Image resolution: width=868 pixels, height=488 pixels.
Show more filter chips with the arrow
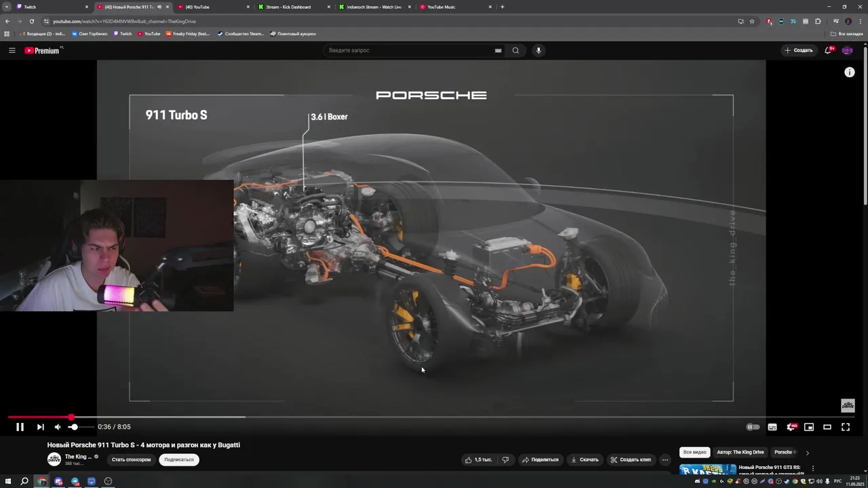(807, 453)
